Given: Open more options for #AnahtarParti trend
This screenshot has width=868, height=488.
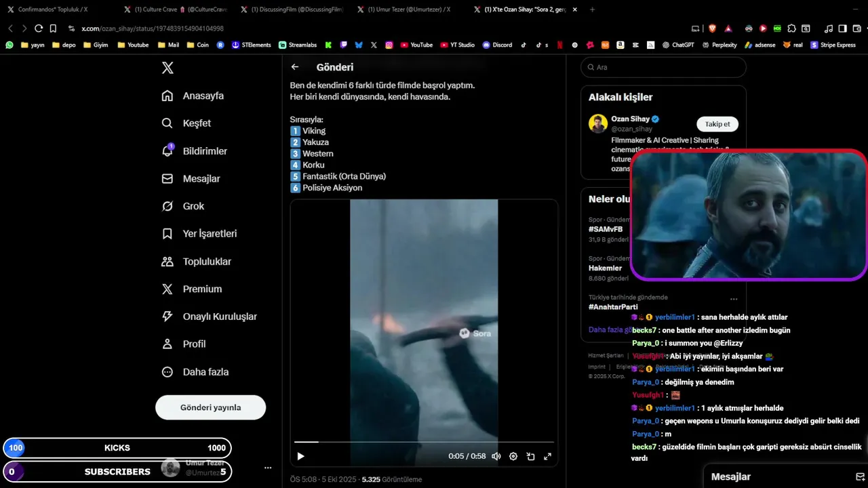Looking at the screenshot, I should [x=734, y=298].
